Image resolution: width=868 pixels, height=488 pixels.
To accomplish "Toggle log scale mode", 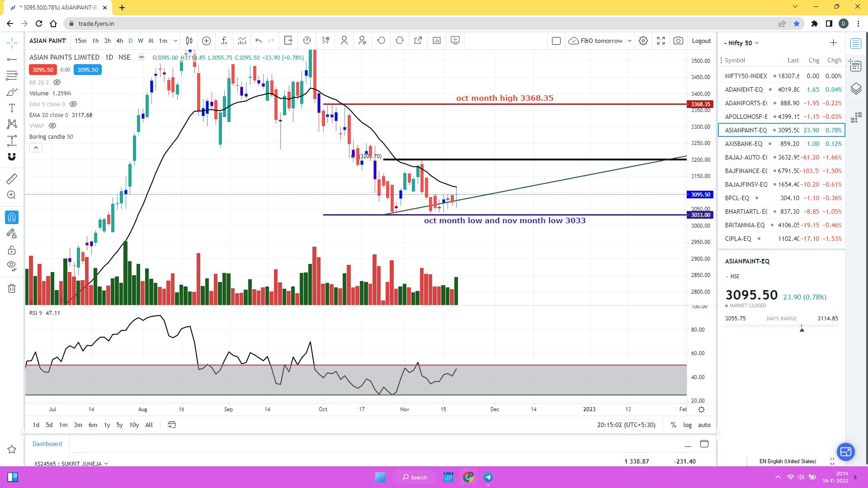I will pos(687,425).
